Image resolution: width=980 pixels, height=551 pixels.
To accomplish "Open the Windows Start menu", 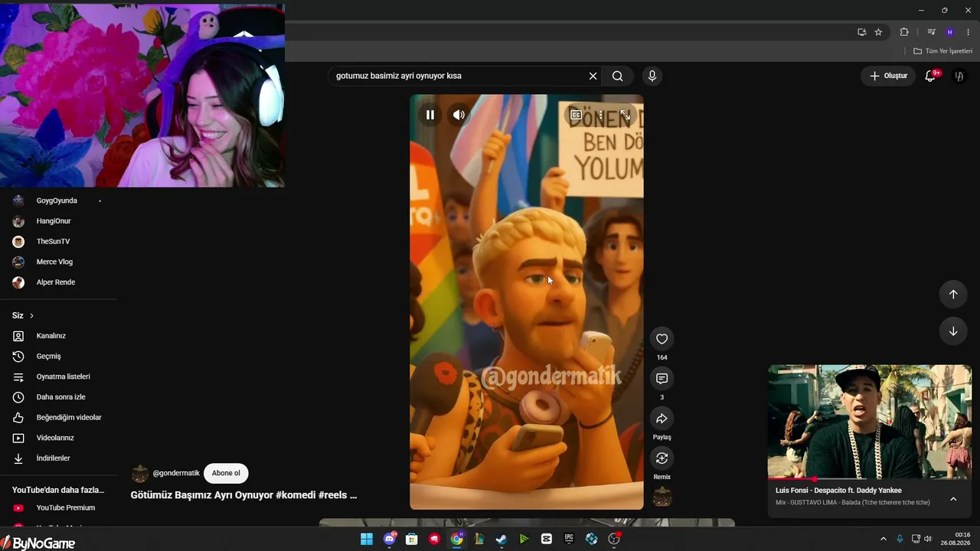I will [x=367, y=540].
